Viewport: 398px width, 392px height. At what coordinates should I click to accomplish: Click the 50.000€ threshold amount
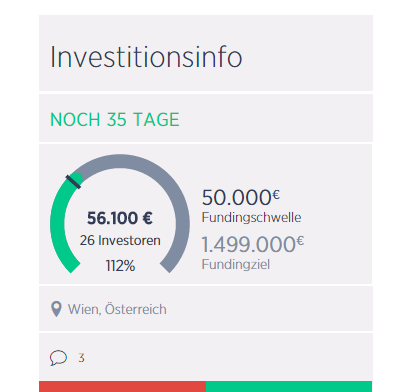point(241,197)
